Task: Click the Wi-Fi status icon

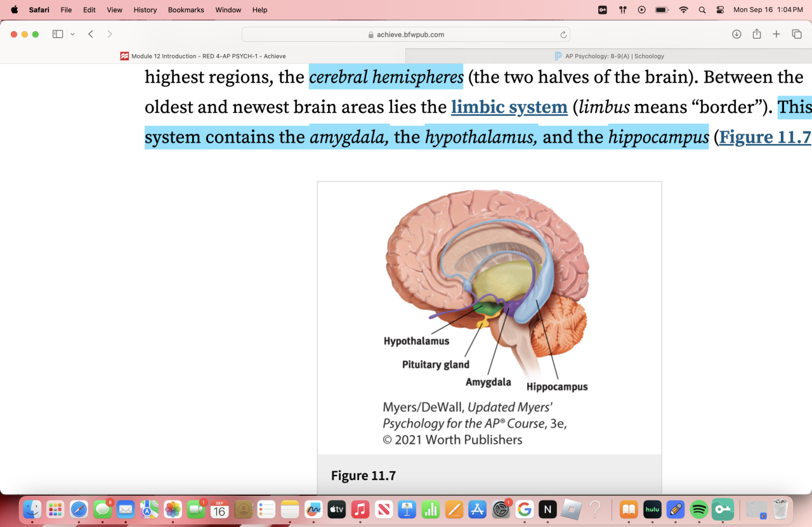Action: 683,10
